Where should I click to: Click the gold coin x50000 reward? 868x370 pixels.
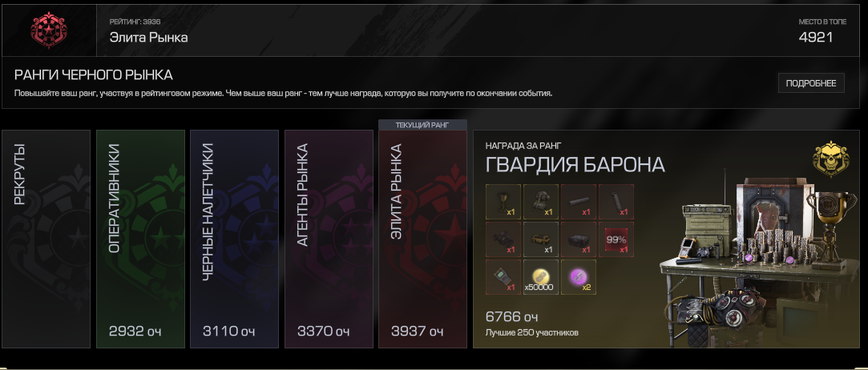pos(541,277)
